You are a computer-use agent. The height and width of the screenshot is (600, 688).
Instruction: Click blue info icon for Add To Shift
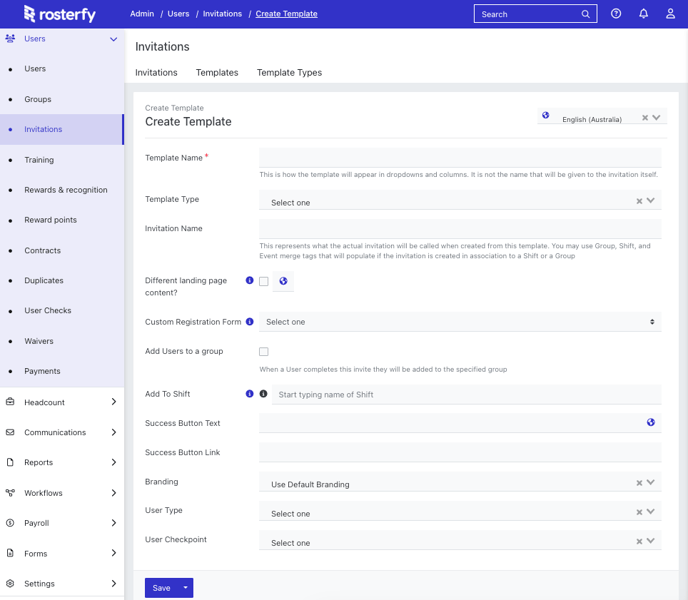coord(250,394)
